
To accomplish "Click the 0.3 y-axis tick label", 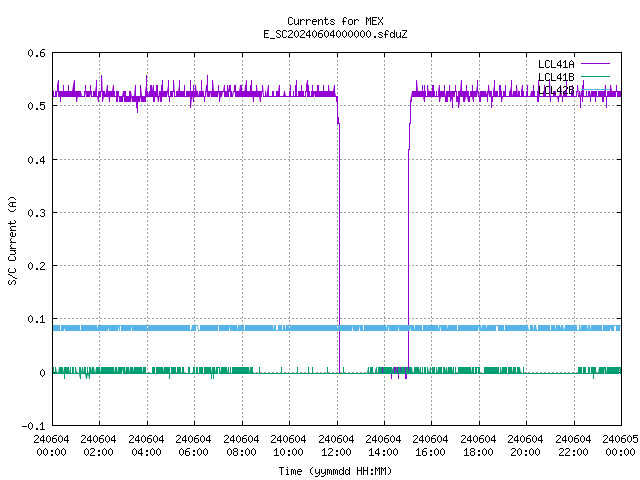I will point(37,213).
